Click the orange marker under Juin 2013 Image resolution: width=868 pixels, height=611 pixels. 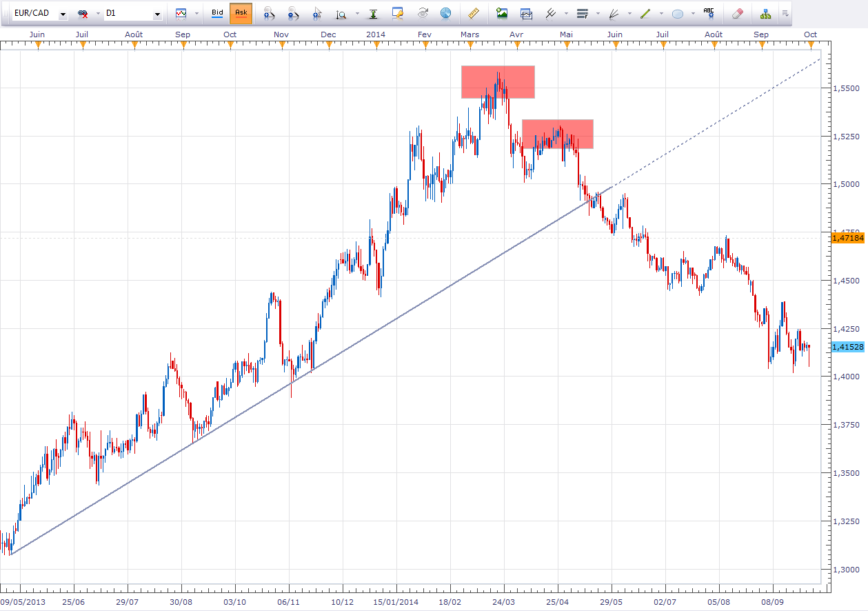39,45
